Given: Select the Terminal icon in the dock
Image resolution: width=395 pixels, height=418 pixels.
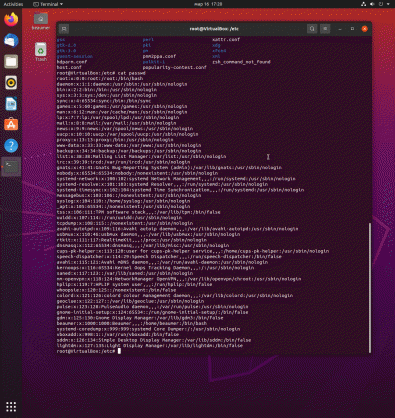Looking at the screenshot, I should (x=11, y=167).
